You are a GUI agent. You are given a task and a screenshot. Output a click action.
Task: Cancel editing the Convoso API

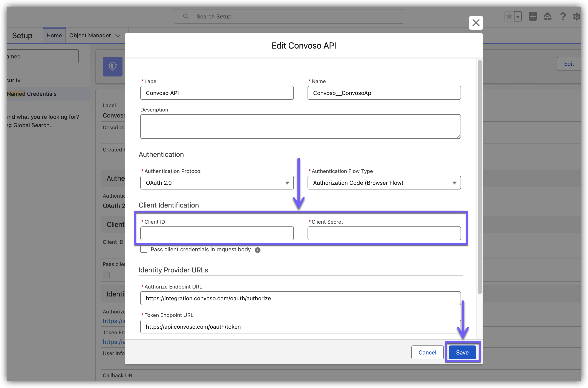[x=427, y=352]
